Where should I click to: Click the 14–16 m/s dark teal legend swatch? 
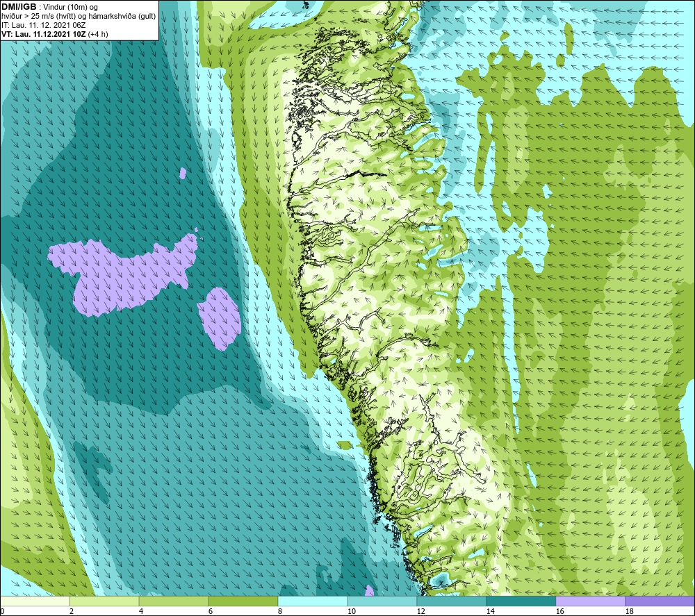(x=521, y=601)
